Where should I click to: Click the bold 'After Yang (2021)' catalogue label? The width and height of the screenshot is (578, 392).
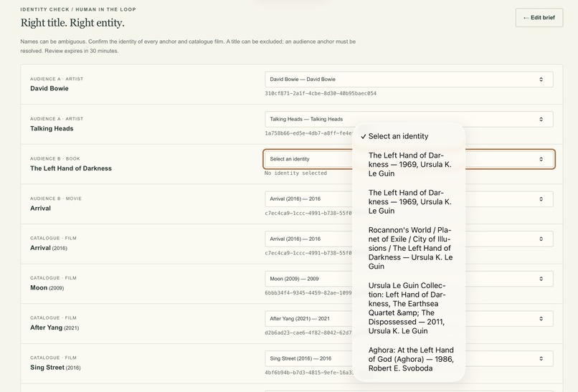(x=55, y=328)
